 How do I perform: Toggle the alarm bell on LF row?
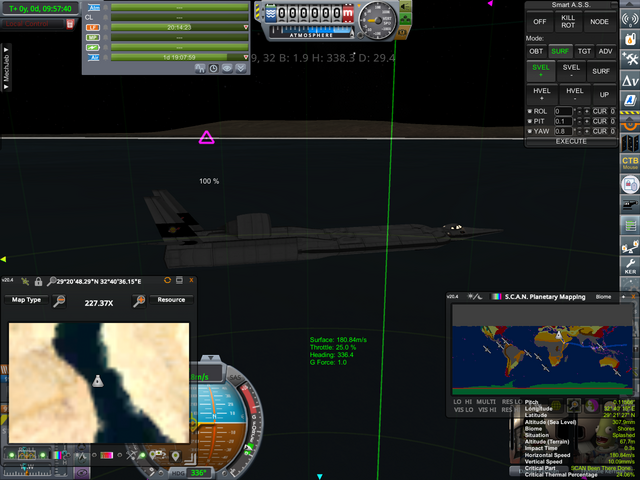[x=106, y=27]
